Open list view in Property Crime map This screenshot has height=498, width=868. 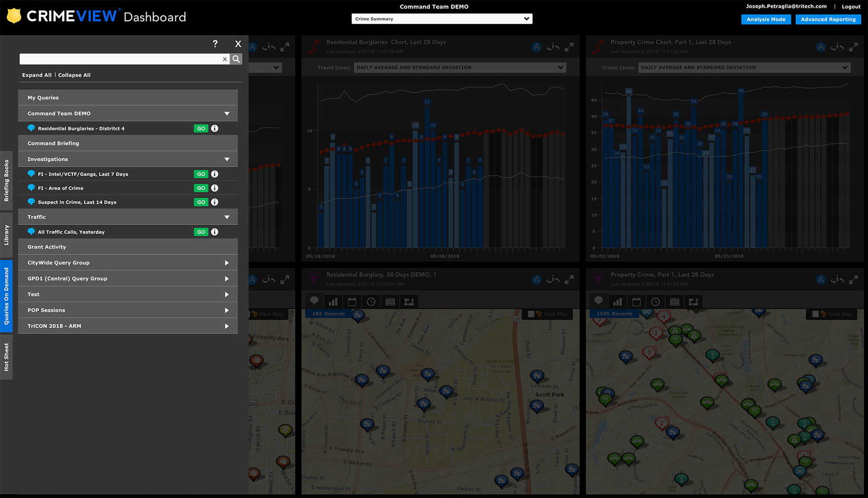[675, 302]
